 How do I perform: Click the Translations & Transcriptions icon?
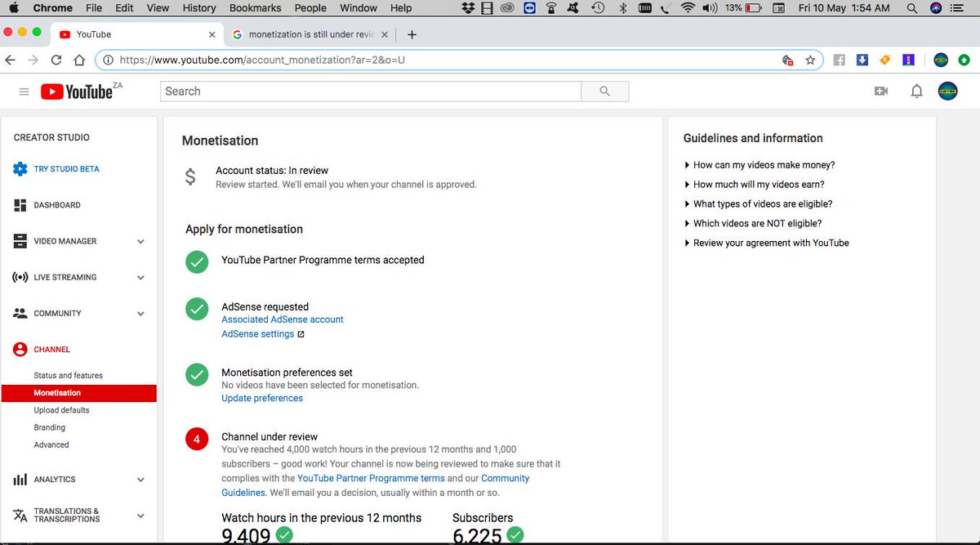[x=20, y=516]
